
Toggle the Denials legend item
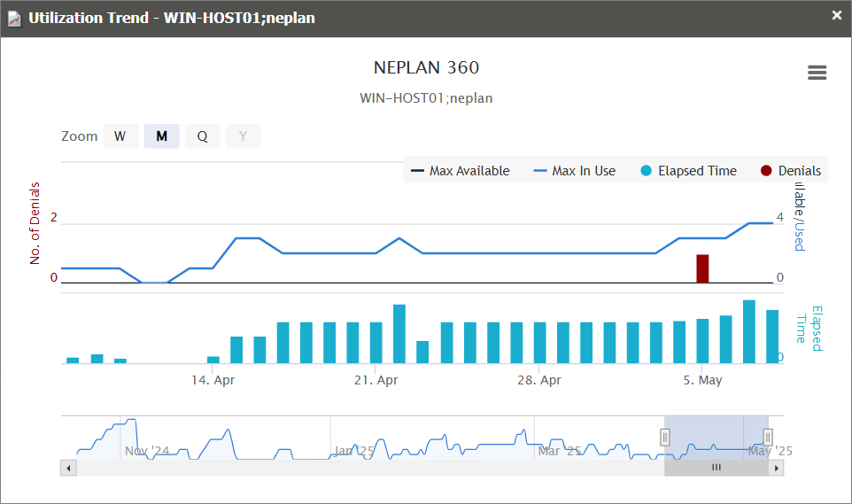point(790,171)
